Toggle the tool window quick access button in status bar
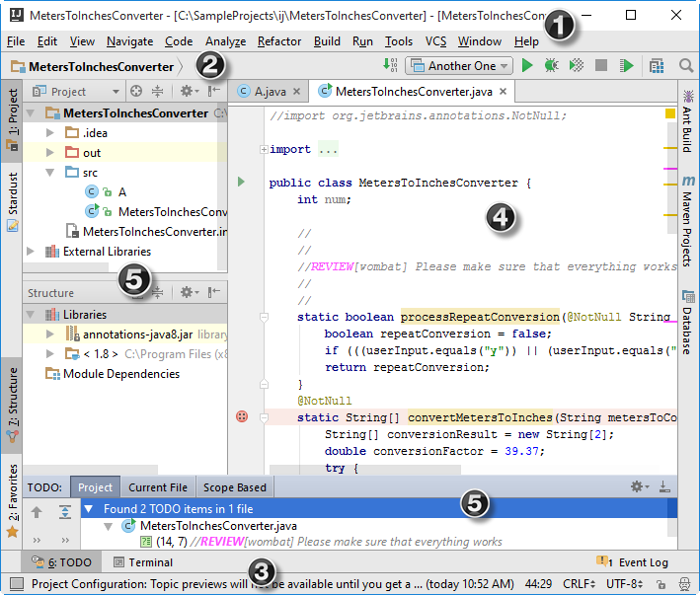Screen dimensions: 700x595 [15, 584]
